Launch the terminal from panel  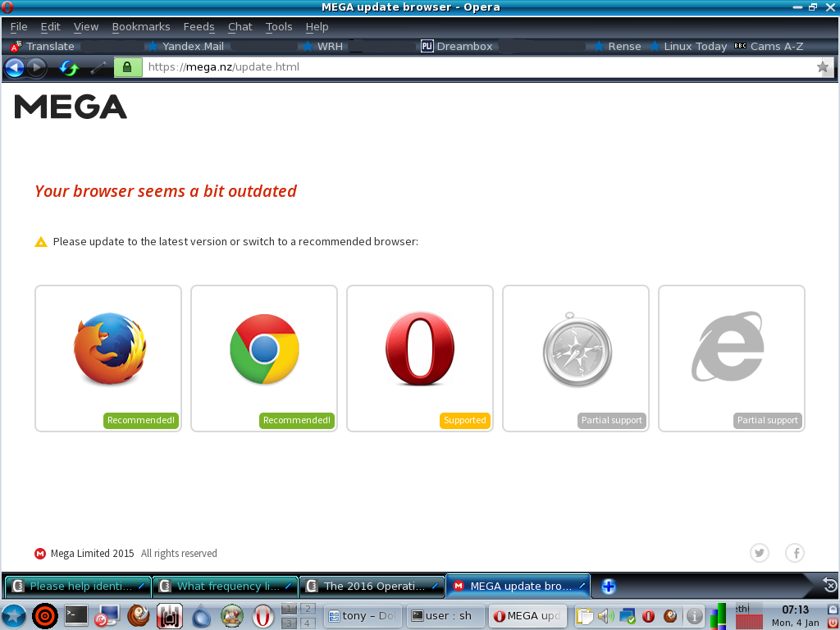click(x=76, y=615)
